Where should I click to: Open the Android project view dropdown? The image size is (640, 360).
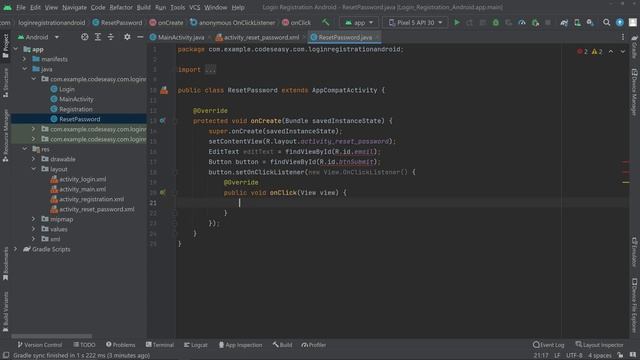pos(39,37)
